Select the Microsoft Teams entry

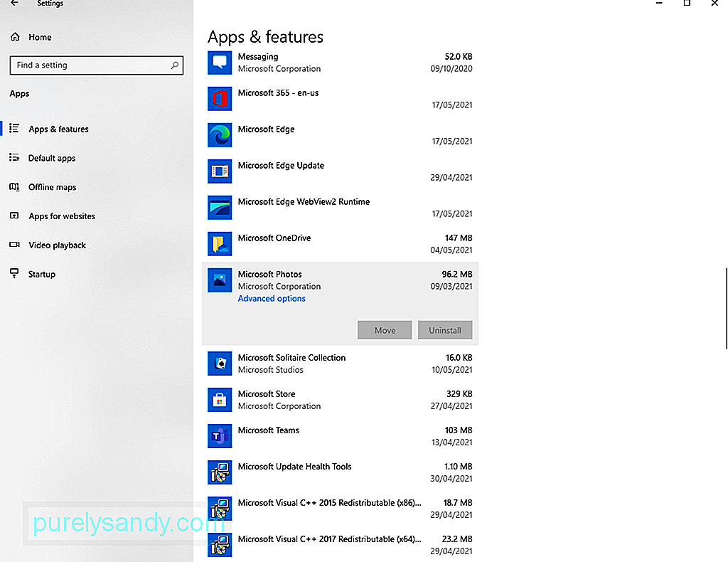[340, 436]
